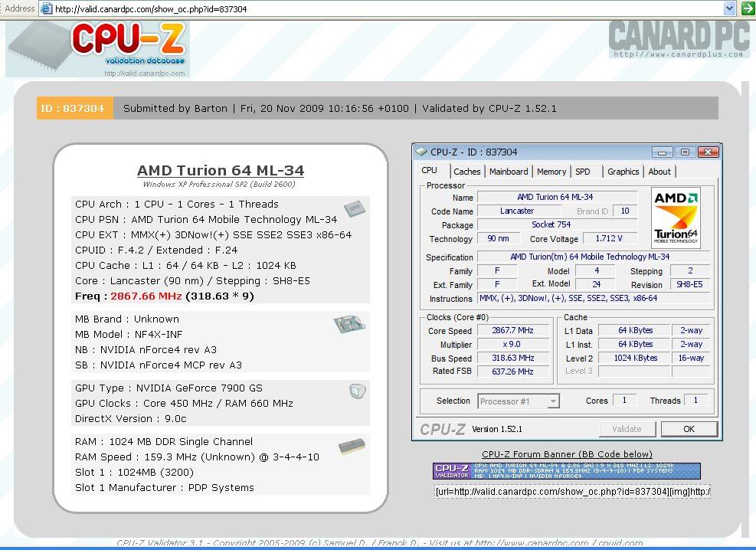Select the CPU tab
Image resolution: width=756 pixels, height=550 pixels.
pyautogui.click(x=429, y=171)
